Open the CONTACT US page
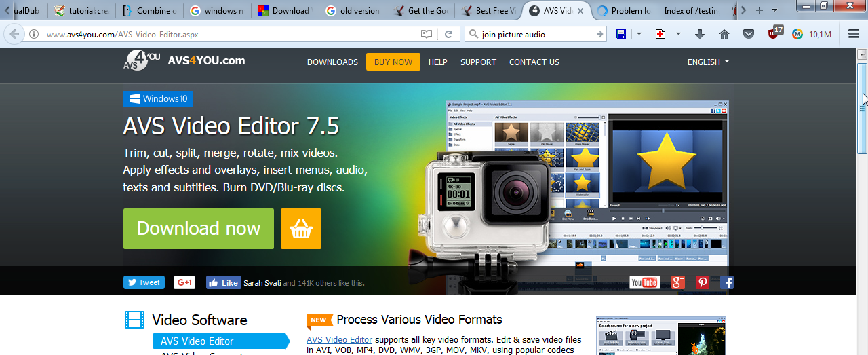This screenshot has height=355, width=868. click(x=534, y=62)
